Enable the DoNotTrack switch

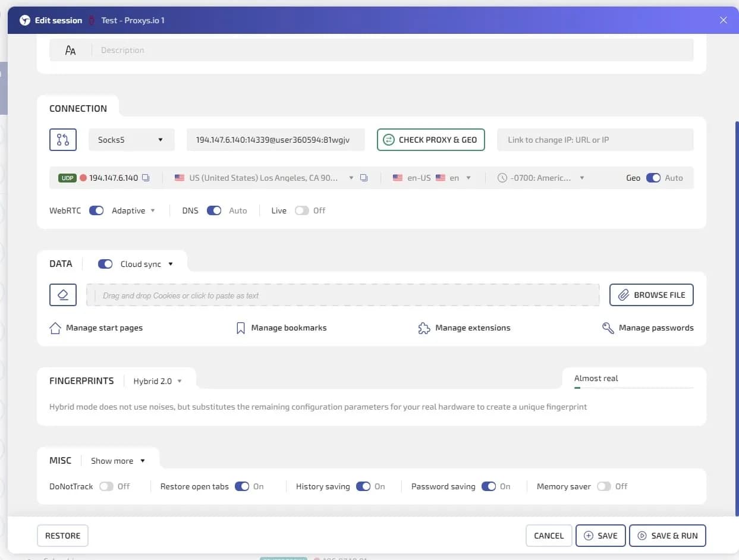106,486
